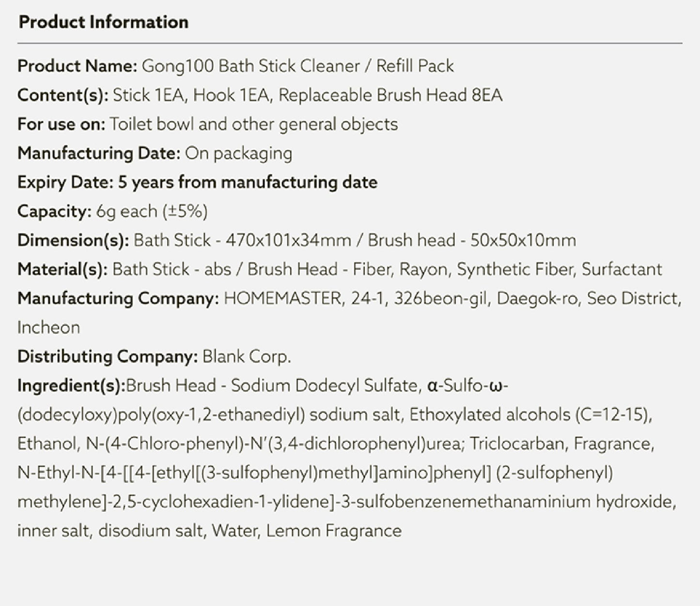Click the Manufacturing Company label

[118, 299]
